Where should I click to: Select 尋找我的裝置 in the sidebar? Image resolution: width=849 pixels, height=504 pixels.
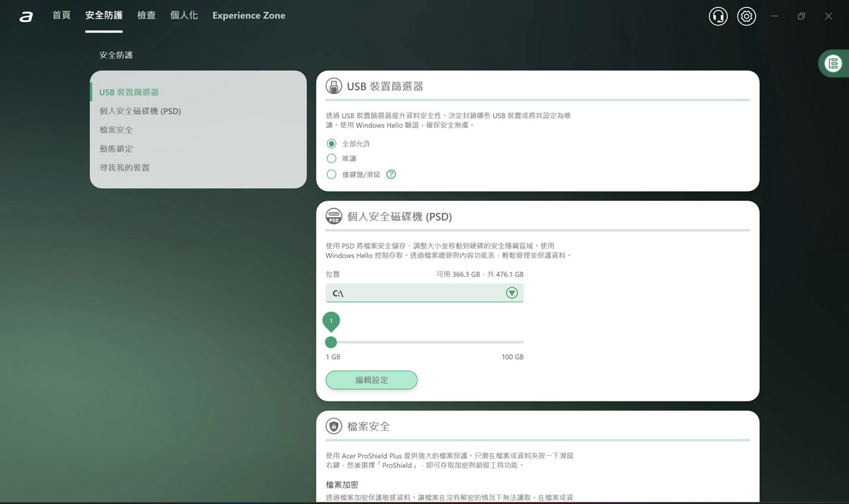[x=125, y=168]
